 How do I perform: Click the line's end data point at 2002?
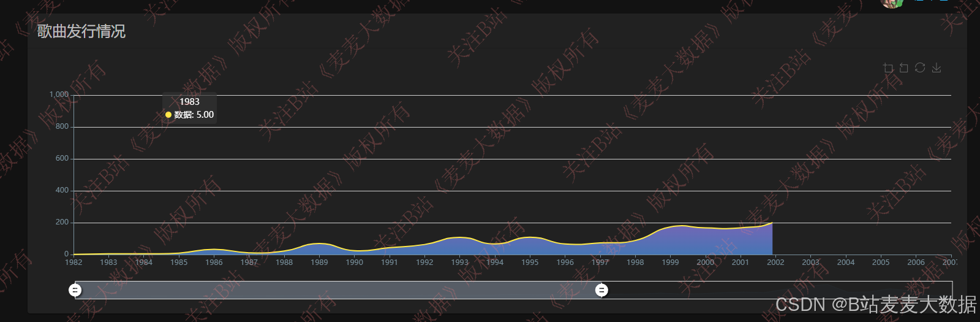(x=772, y=223)
